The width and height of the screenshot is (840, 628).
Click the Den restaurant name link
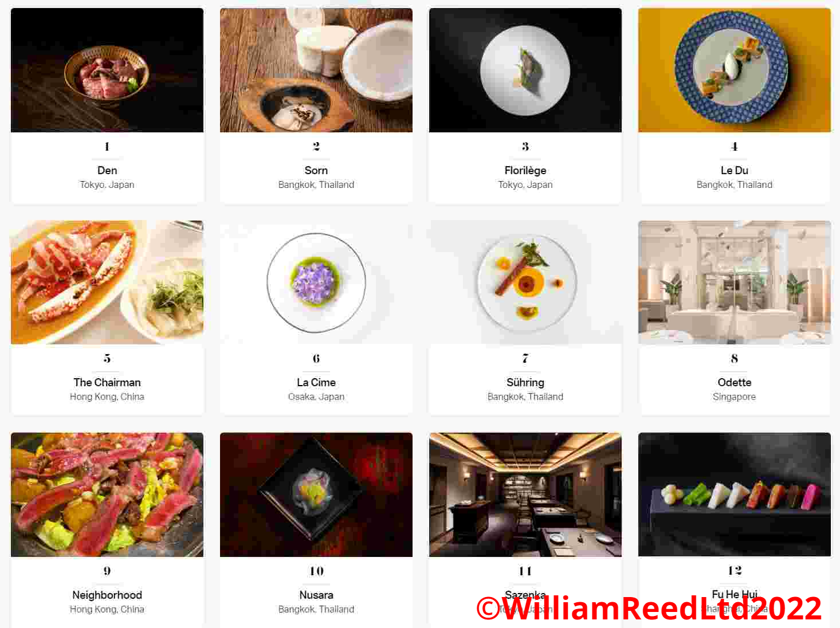point(107,170)
